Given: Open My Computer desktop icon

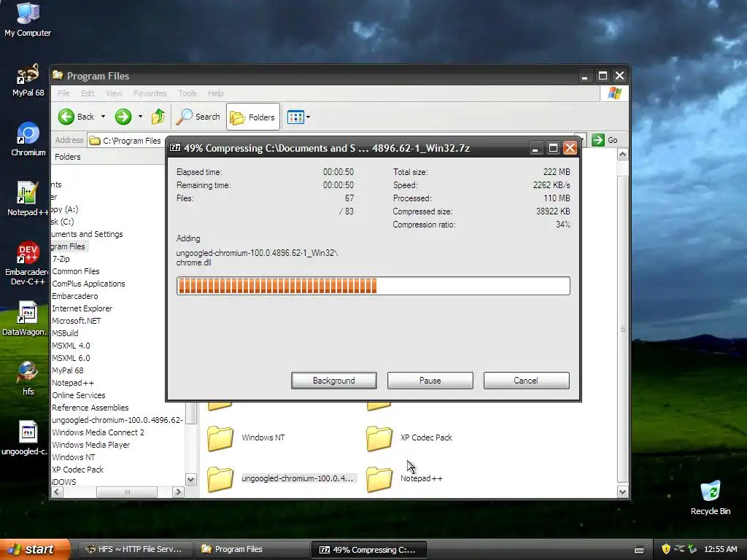Looking at the screenshot, I should click(28, 19).
